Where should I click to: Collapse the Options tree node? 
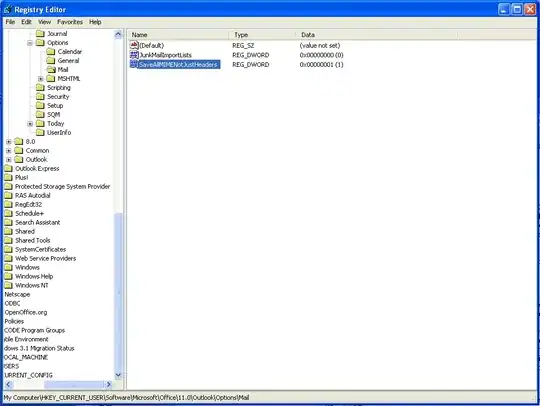click(30, 43)
